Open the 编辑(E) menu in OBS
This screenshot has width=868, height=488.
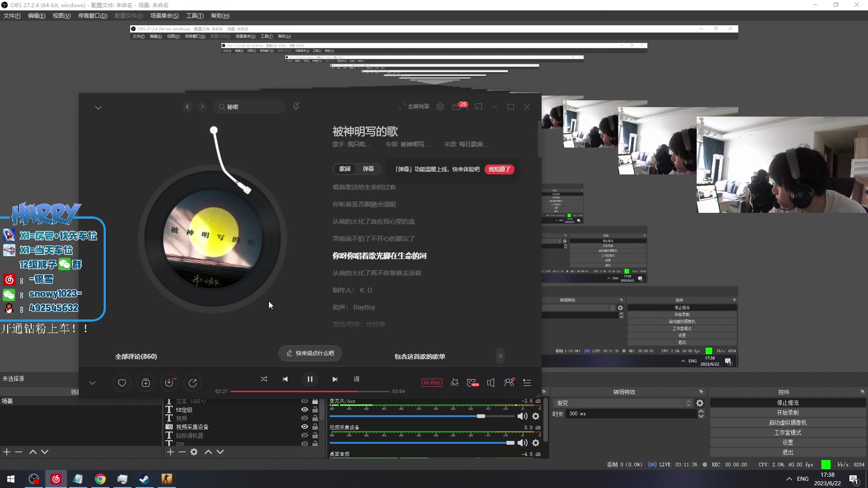point(37,16)
